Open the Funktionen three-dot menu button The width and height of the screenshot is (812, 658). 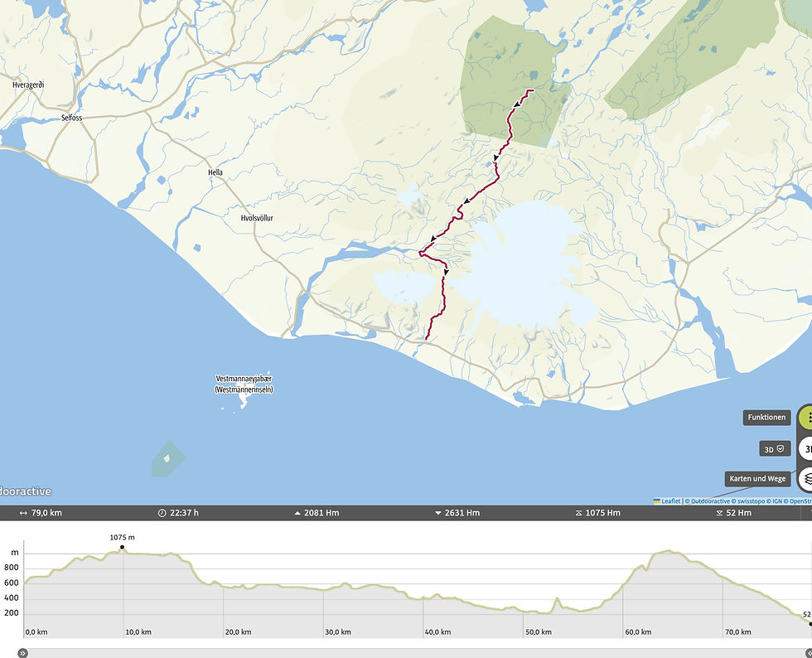click(x=805, y=418)
